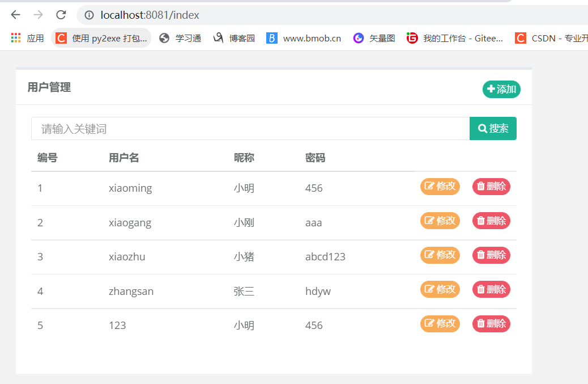This screenshot has width=588, height=384.
Task: Click the 用户管理 panel title
Action: (49, 87)
